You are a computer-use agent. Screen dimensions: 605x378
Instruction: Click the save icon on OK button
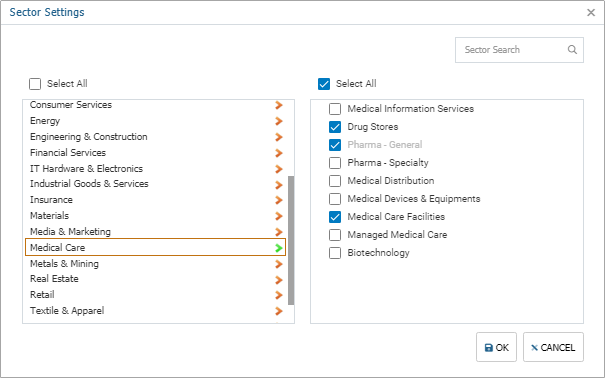click(x=489, y=348)
